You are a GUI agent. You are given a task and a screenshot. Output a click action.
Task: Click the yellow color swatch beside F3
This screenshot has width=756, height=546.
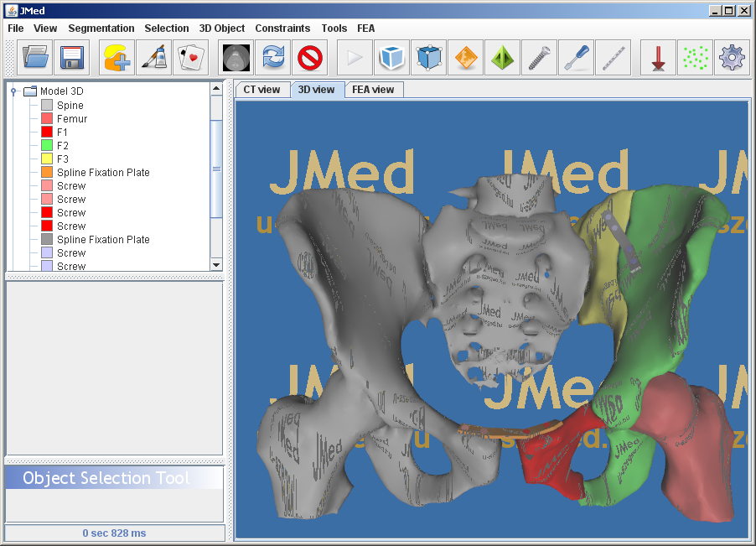(47, 159)
